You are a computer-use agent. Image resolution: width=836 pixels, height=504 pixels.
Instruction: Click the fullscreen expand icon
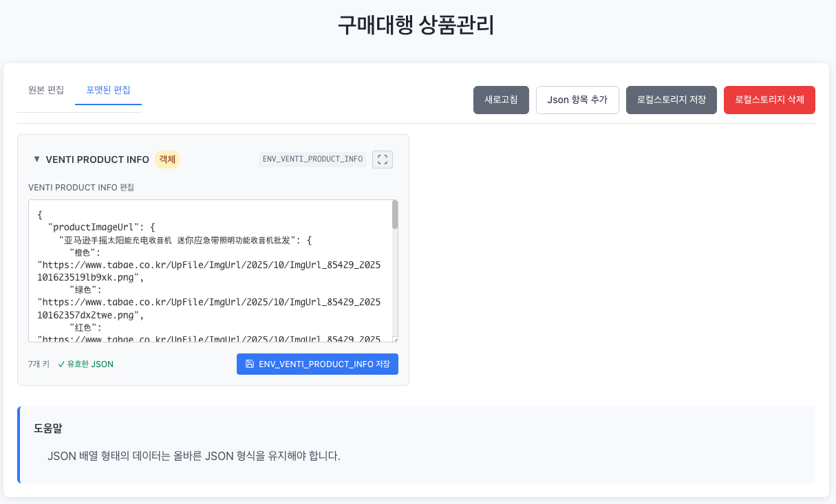[x=383, y=160]
